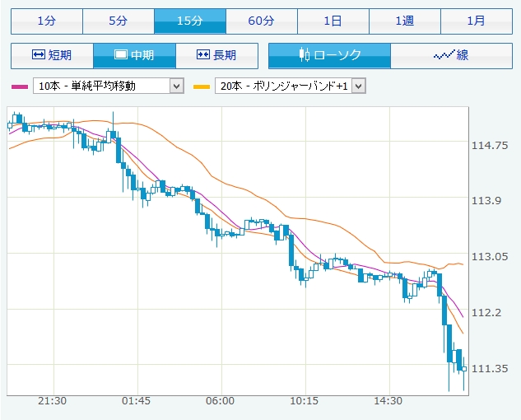The image size is (521, 420).
Task: Click the magenta moving average color swatch
Action: click(20, 86)
